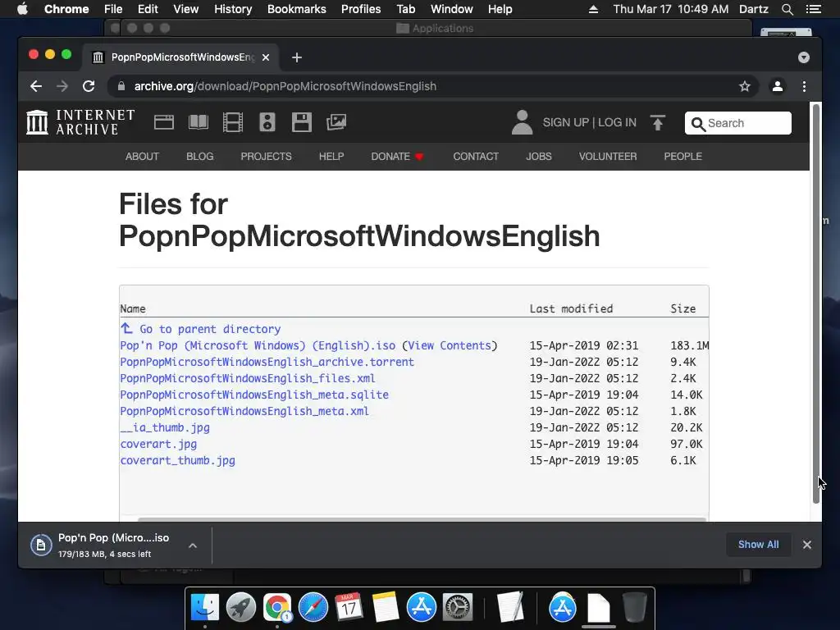
Task: Open a new tab with plus button
Action: tap(297, 57)
